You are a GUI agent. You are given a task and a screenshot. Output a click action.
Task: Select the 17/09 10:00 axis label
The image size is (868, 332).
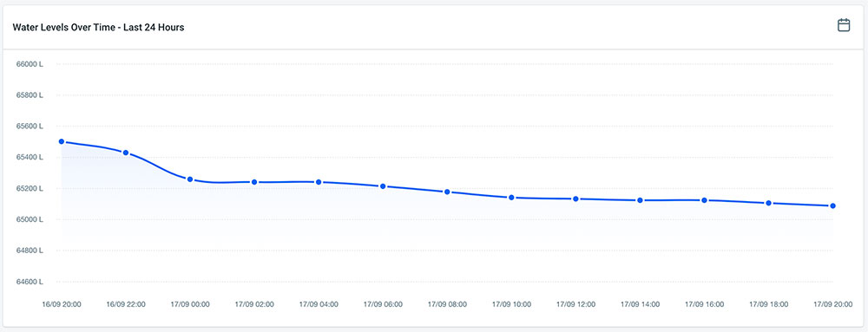click(x=511, y=304)
